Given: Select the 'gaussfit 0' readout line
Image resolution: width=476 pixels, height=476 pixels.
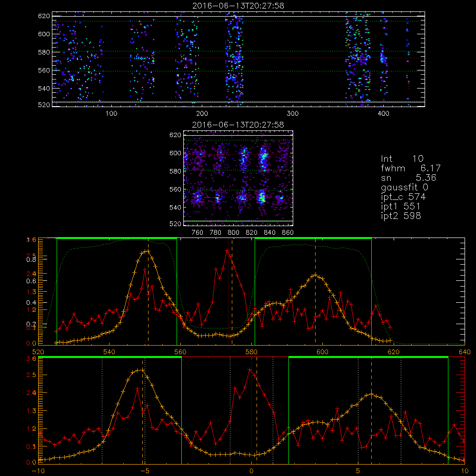Looking at the screenshot, I should 405,188.
